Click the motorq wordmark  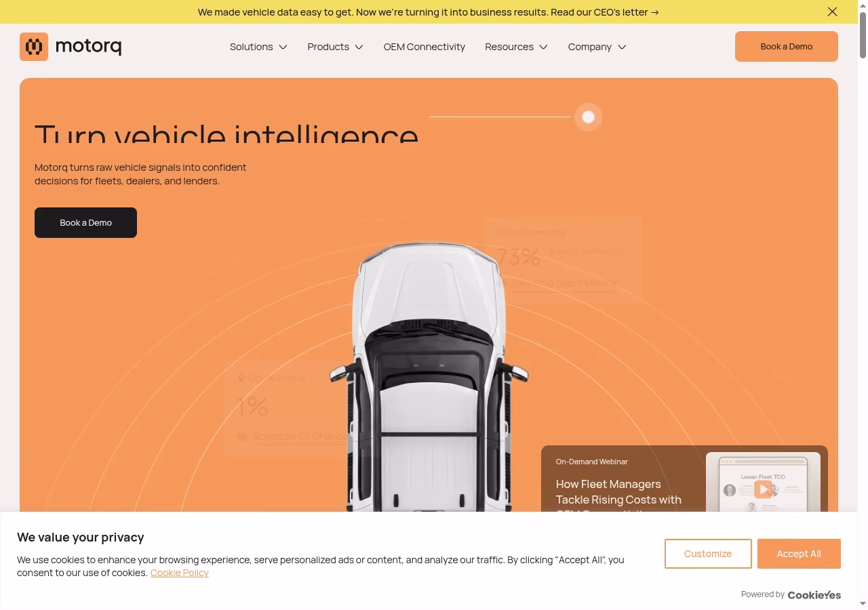[88, 47]
